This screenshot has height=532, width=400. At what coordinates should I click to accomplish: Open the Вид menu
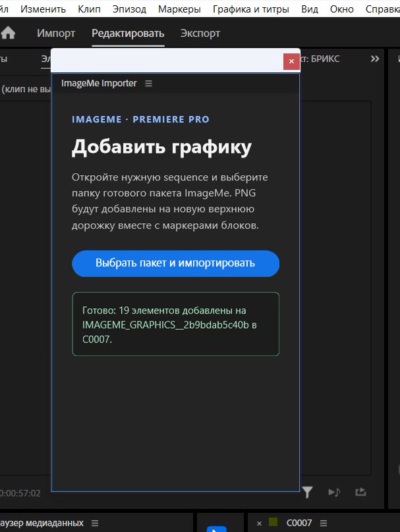[x=310, y=9]
